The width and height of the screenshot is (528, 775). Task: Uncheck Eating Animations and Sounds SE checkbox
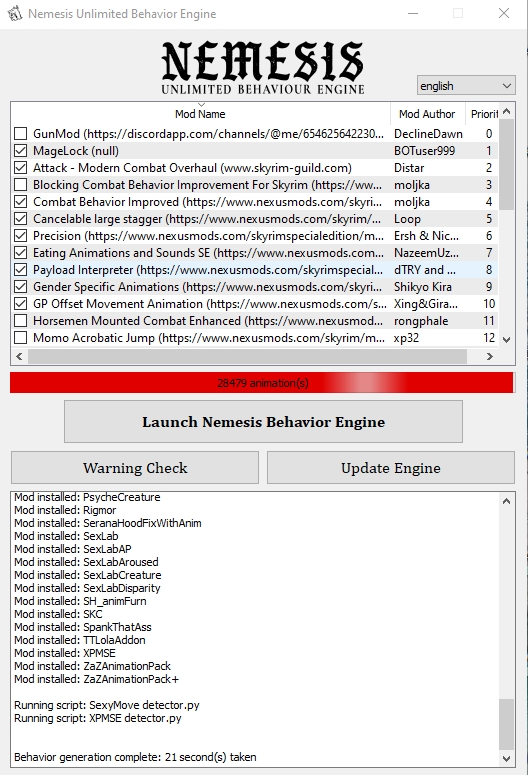tap(20, 253)
